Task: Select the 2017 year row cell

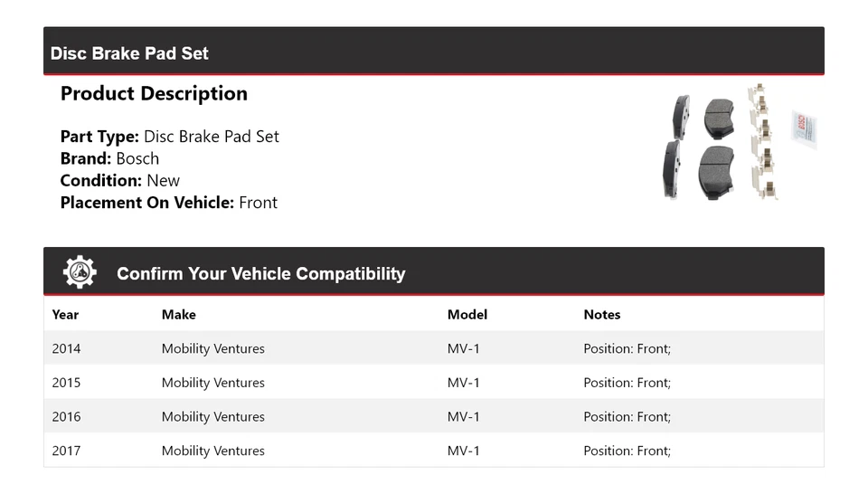Action: (66, 451)
